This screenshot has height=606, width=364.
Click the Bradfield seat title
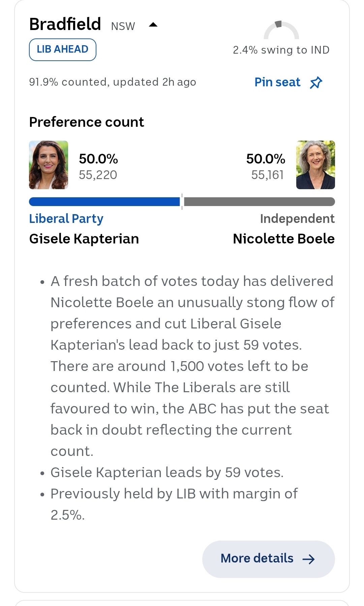pos(65,24)
